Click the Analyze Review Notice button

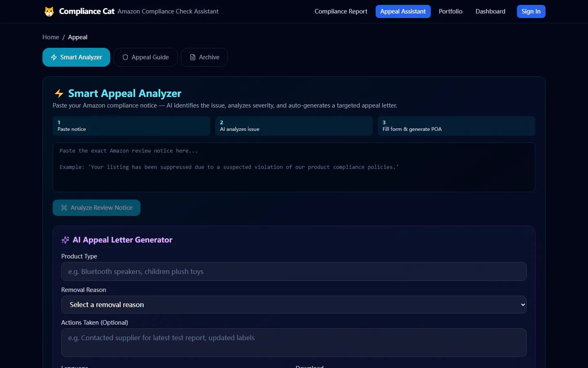tap(96, 208)
